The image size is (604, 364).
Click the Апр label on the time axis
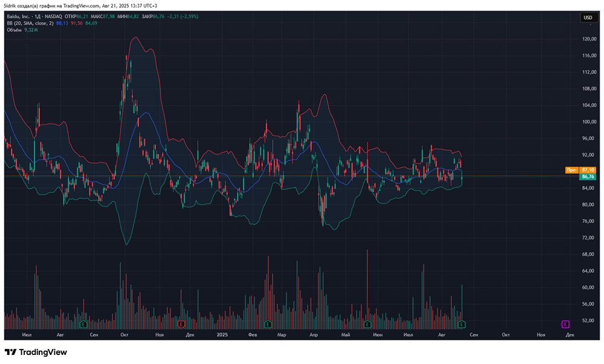(x=313, y=334)
